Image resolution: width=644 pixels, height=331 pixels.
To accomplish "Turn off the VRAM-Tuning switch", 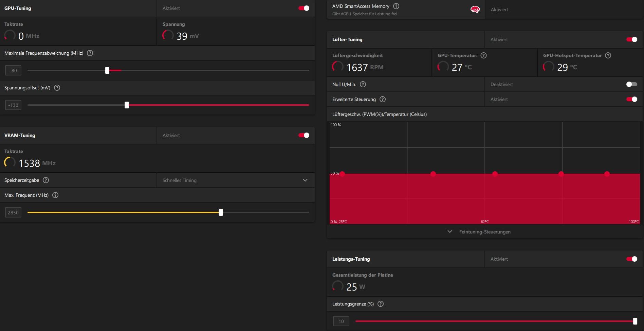I will pos(304,135).
